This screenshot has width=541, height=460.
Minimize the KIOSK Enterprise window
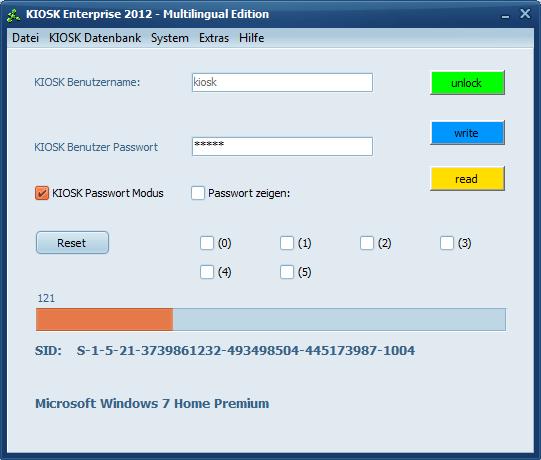coord(505,15)
